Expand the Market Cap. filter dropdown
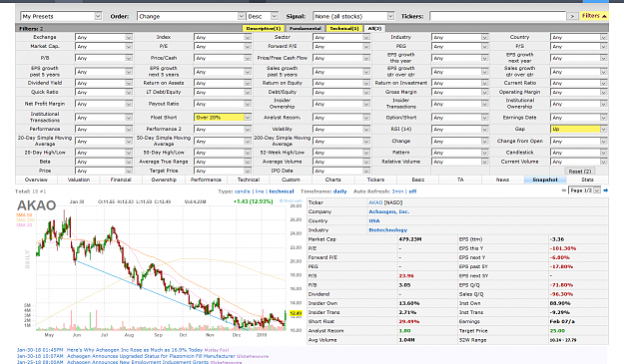This screenshot has width=624, height=364. [104, 47]
